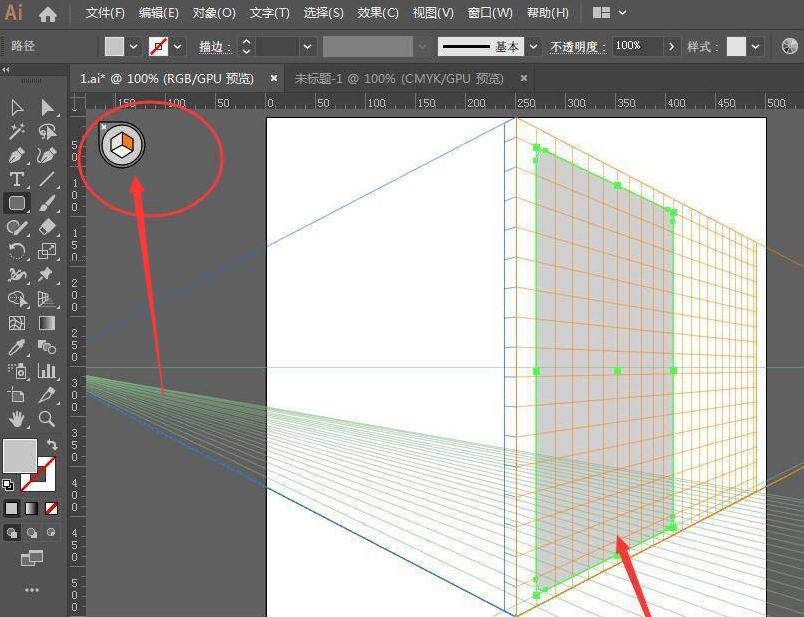Image resolution: width=804 pixels, height=617 pixels.
Task: Switch to the 未标题-1 document tab
Action: pyautogui.click(x=399, y=78)
